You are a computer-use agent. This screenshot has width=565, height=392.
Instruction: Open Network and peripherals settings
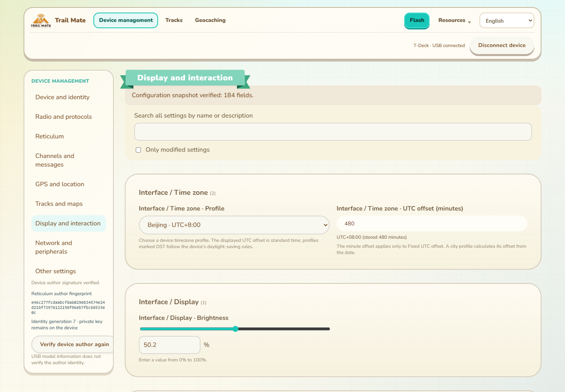[x=69, y=247]
